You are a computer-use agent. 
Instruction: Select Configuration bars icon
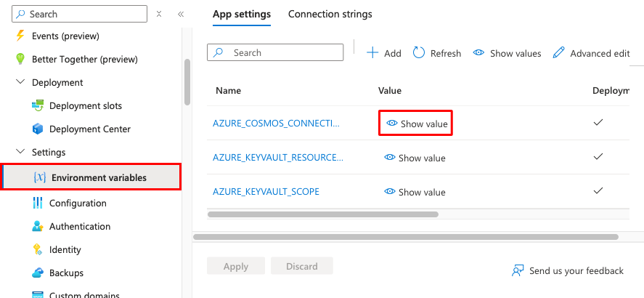pos(38,203)
